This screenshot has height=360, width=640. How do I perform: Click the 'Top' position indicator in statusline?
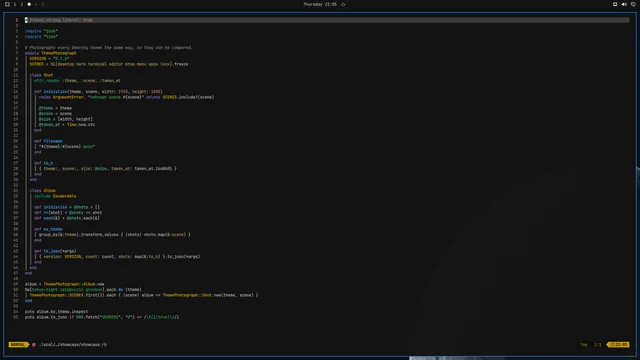click(x=584, y=344)
